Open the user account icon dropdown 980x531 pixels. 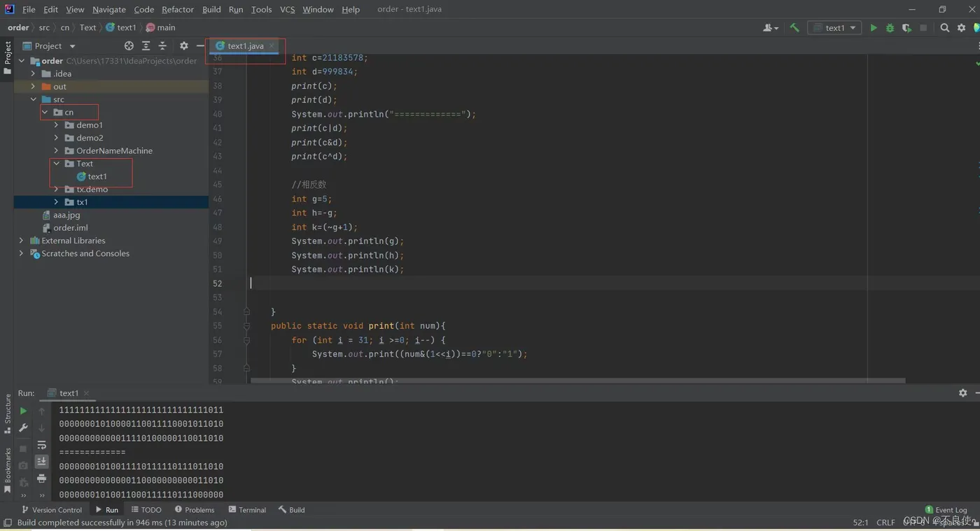pos(771,28)
